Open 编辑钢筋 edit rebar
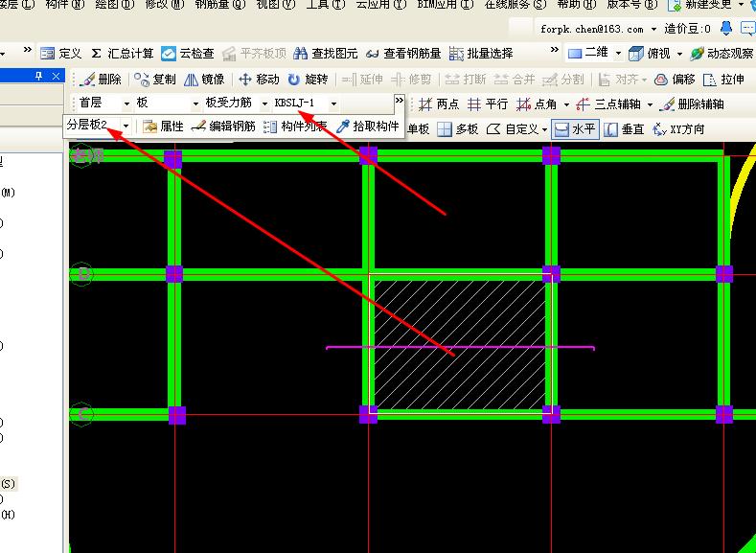This screenshot has width=756, height=553. coord(223,127)
